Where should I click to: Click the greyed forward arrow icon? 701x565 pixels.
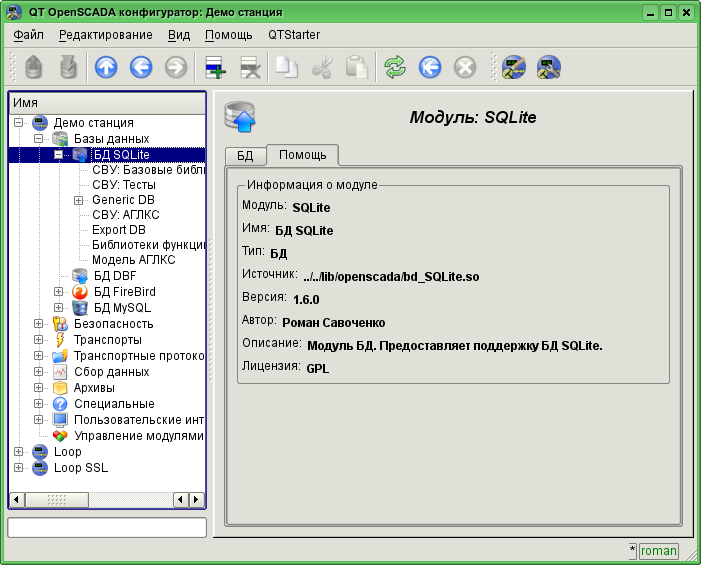(176, 67)
